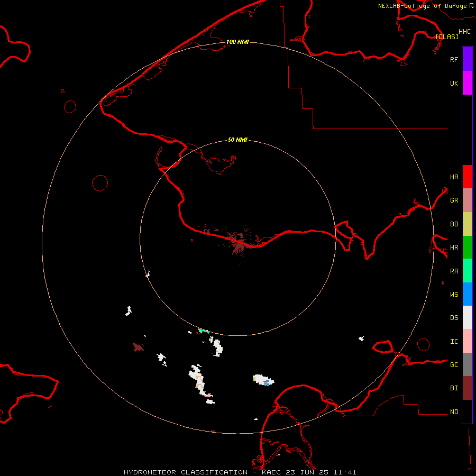The image size is (476, 476).
Task: Click the NEXLAB-College of DuPage credit text
Action: pyautogui.click(x=422, y=6)
